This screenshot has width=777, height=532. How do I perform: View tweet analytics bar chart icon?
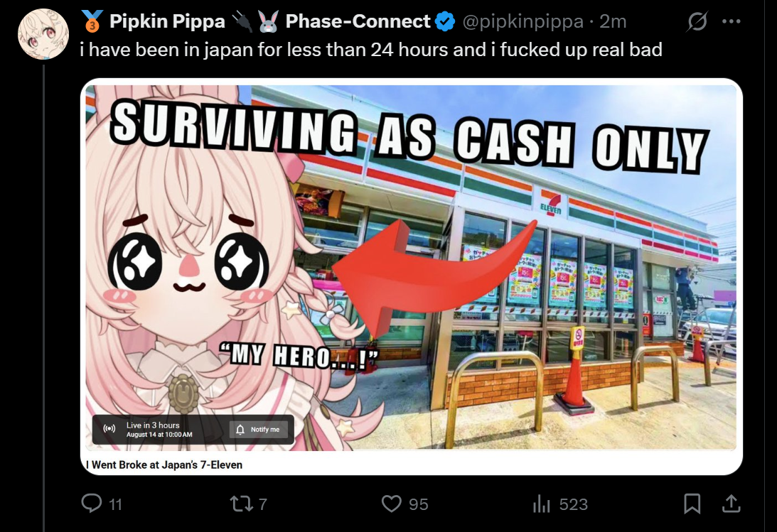(x=542, y=504)
